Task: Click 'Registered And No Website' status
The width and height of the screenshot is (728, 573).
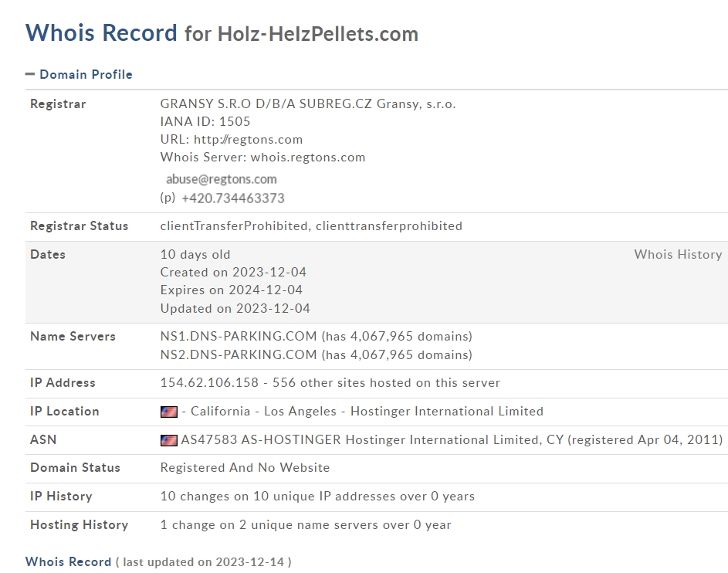Action: 245,468
